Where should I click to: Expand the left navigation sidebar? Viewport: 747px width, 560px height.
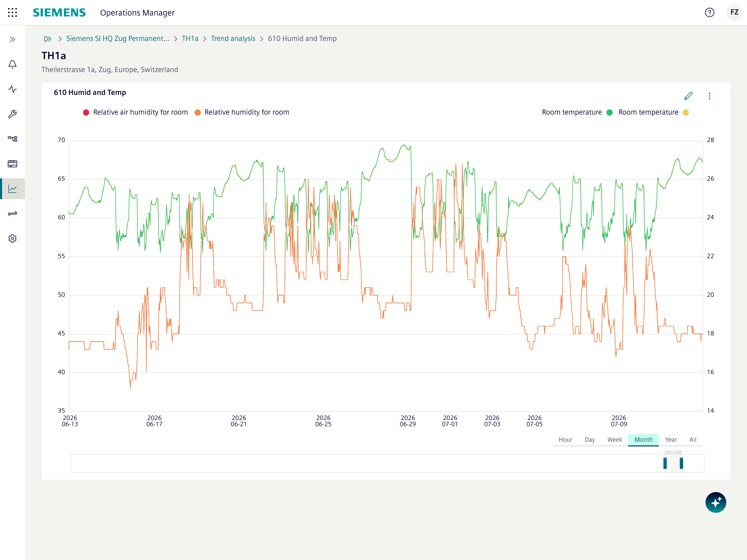(12, 39)
